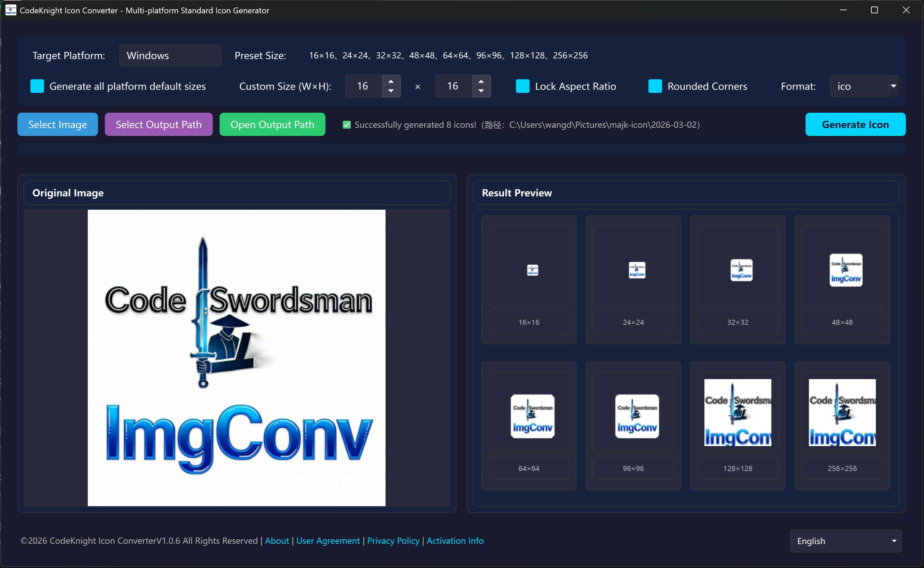
Task: Click the 128×128 result icon preview
Action: [x=738, y=413]
